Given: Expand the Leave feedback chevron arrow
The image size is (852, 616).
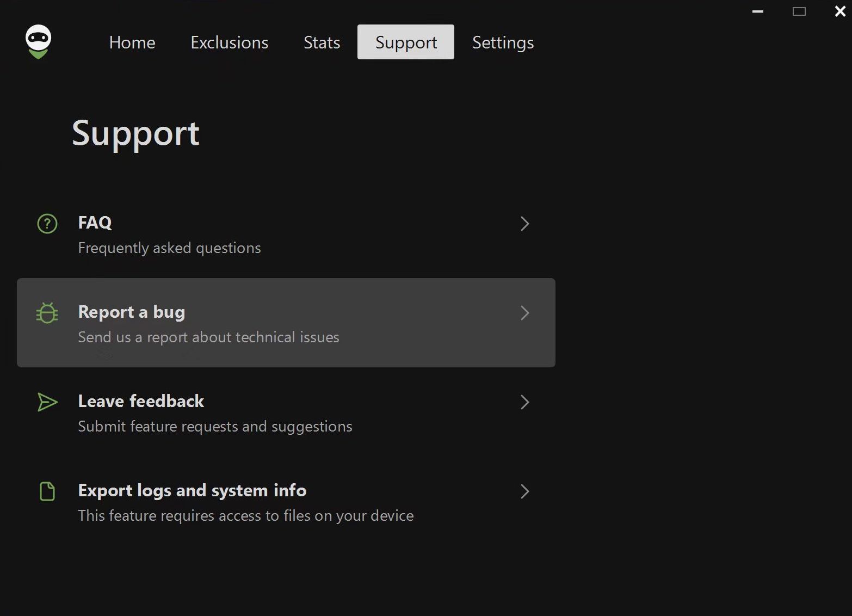Looking at the screenshot, I should [x=524, y=402].
